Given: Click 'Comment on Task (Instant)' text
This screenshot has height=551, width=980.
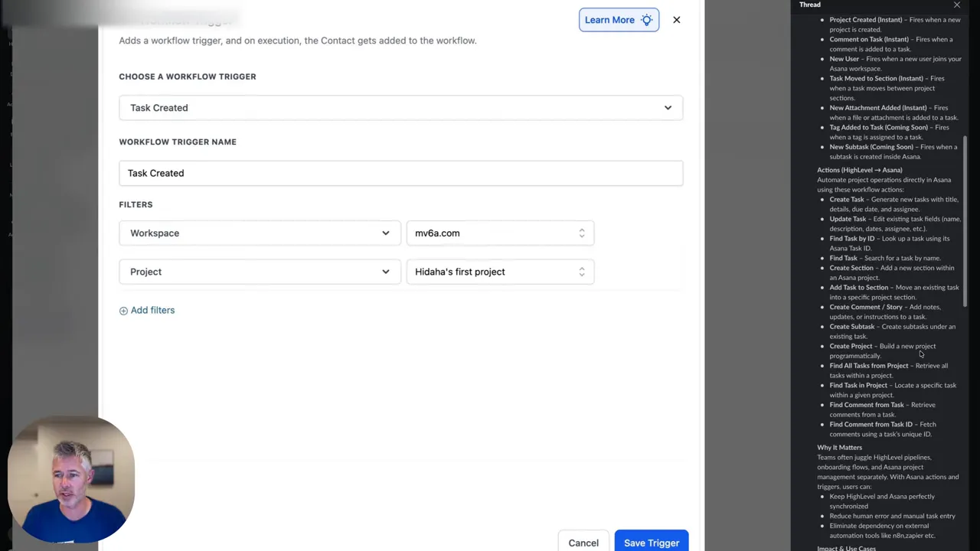Looking at the screenshot, I should tap(869, 39).
